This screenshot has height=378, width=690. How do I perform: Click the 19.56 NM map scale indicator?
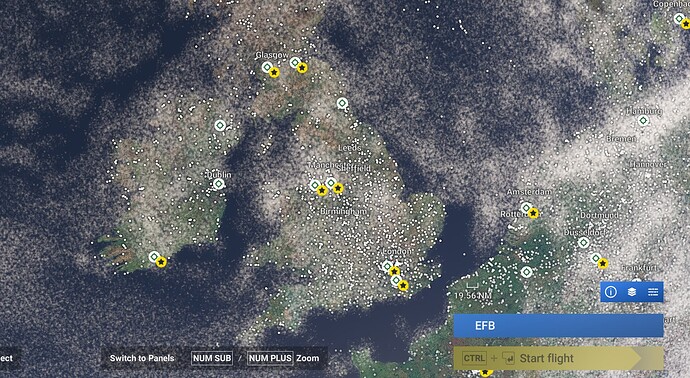pos(472,295)
